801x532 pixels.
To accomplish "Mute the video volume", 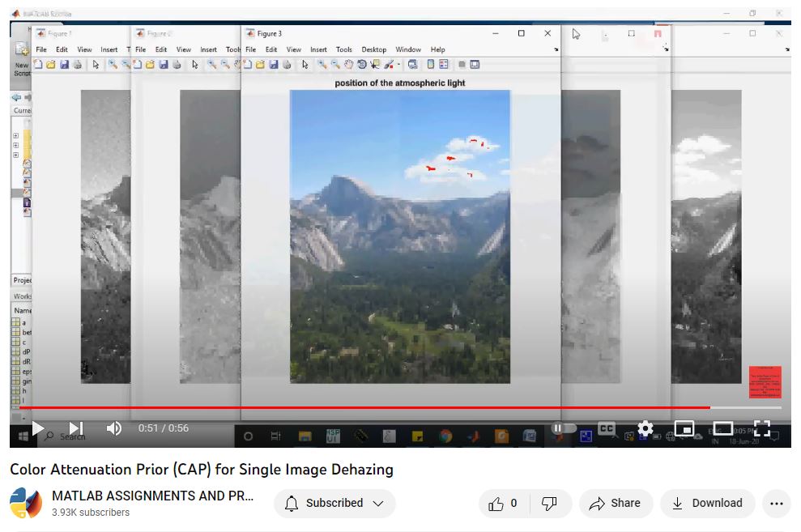I will (x=114, y=428).
